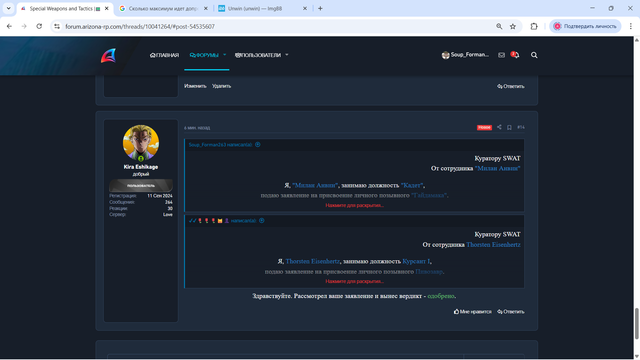Screen dimensions: 640x360
Task: Click the Arizona RP forum logo
Action: coord(109,55)
